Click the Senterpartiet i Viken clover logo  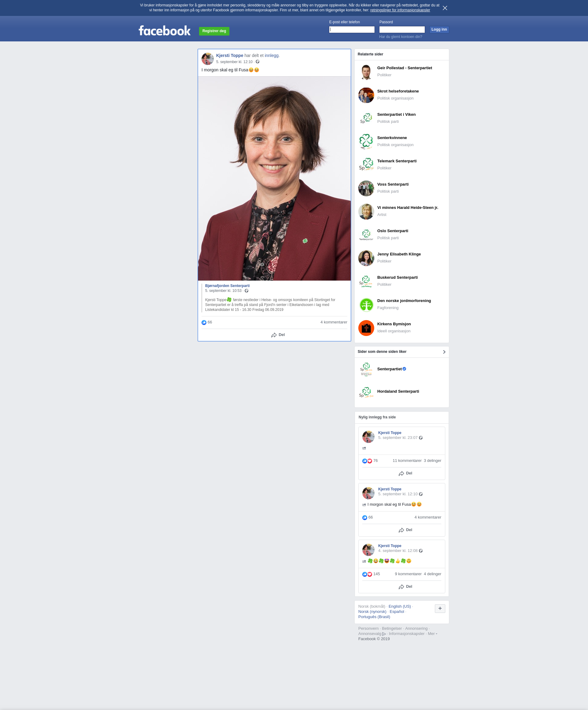tap(366, 118)
